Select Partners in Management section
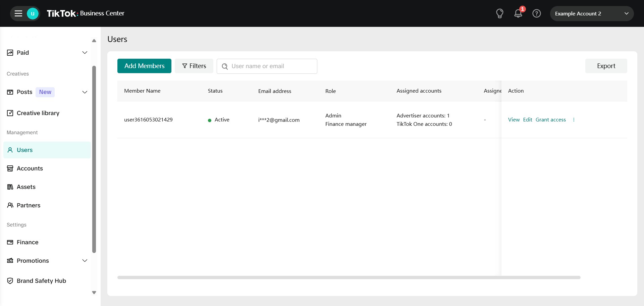Screen dimensions: 644x306 (29, 205)
